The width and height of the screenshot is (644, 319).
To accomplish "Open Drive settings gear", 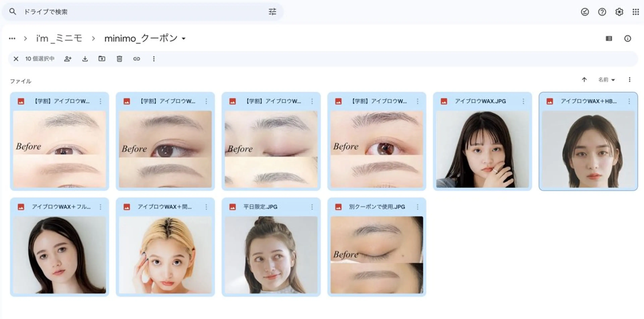I will pyautogui.click(x=620, y=12).
